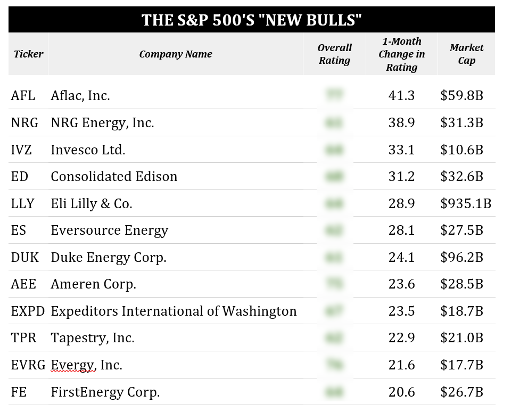Click the AFL ticker cell

[x=23, y=96]
